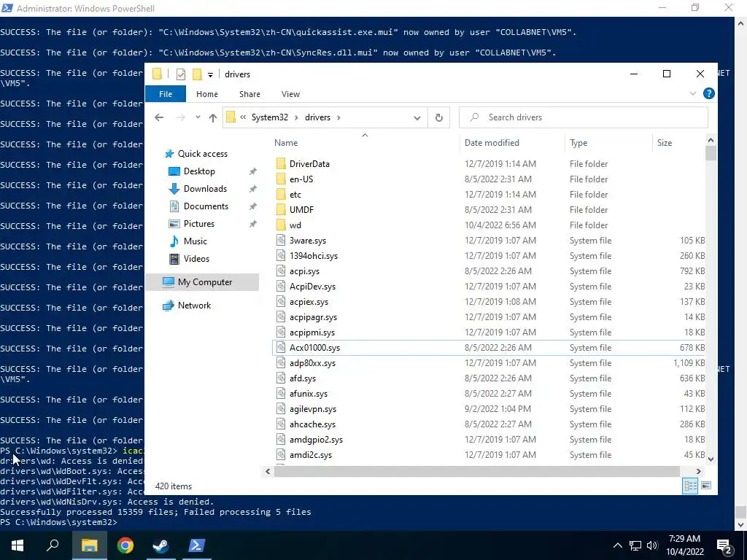The image size is (747, 560).
Task: Select the Acx01000.sys file
Action: (314, 348)
